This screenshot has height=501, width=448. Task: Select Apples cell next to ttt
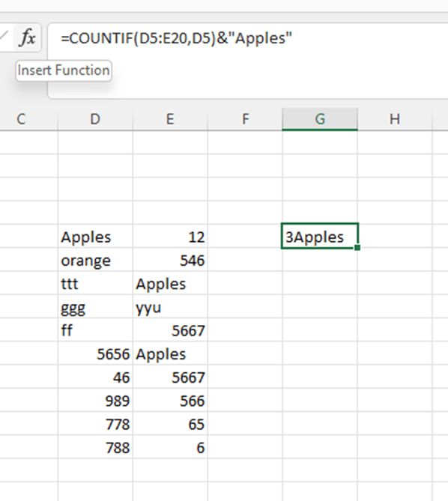170,283
